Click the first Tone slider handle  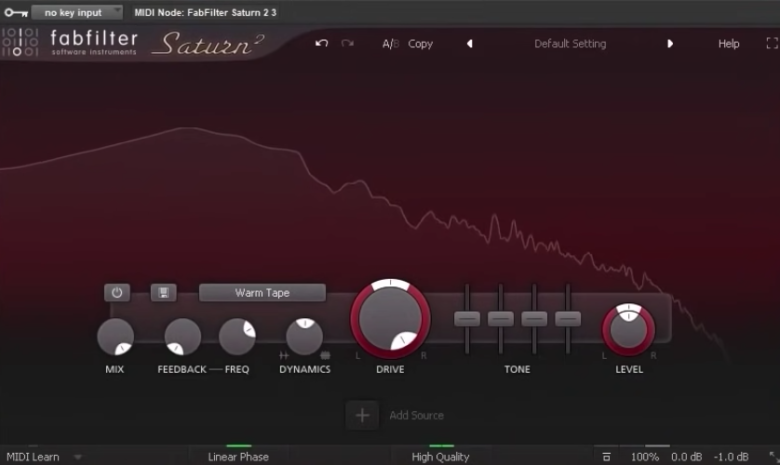[x=467, y=319]
